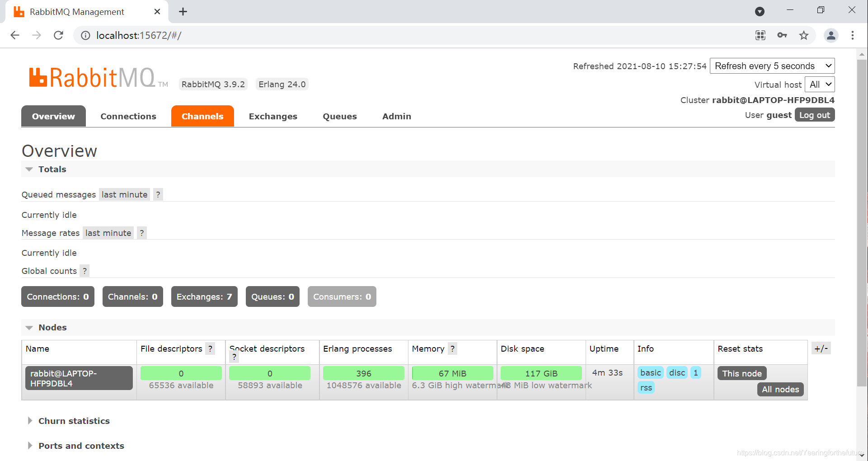Click the Queues: 0 count button

point(272,296)
